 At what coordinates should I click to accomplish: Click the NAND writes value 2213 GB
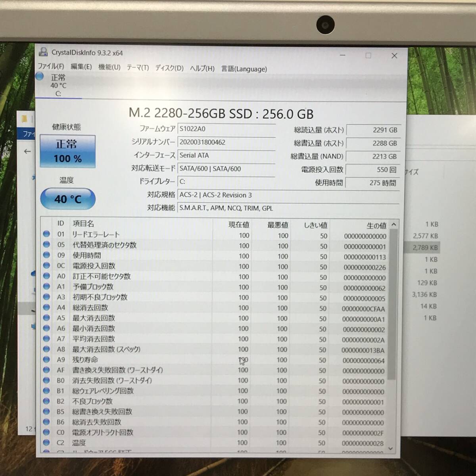373,156
